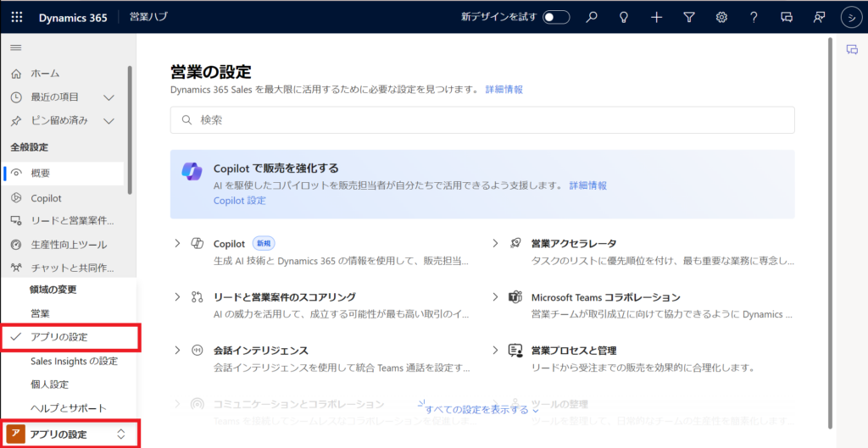Expand the ピン留め済み chevron
This screenshot has width=868, height=448.
tap(109, 120)
